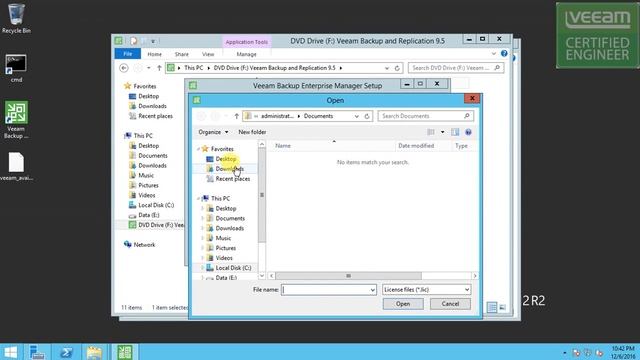This screenshot has width=640, height=360.
Task: Go back in DVD Drive explorer window
Action: point(124,68)
